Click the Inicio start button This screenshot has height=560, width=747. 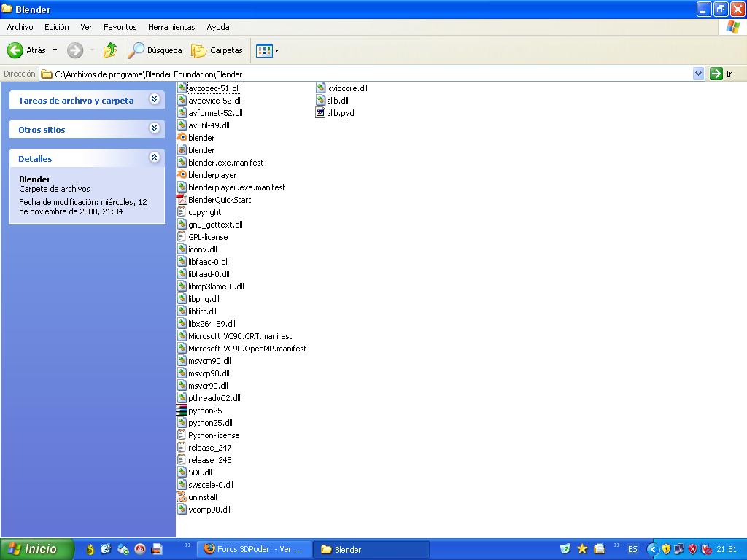point(37,549)
